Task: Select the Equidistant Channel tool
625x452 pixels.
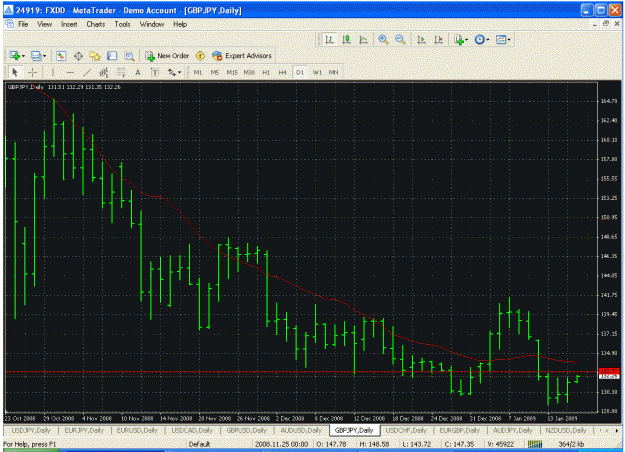Action: [x=104, y=72]
